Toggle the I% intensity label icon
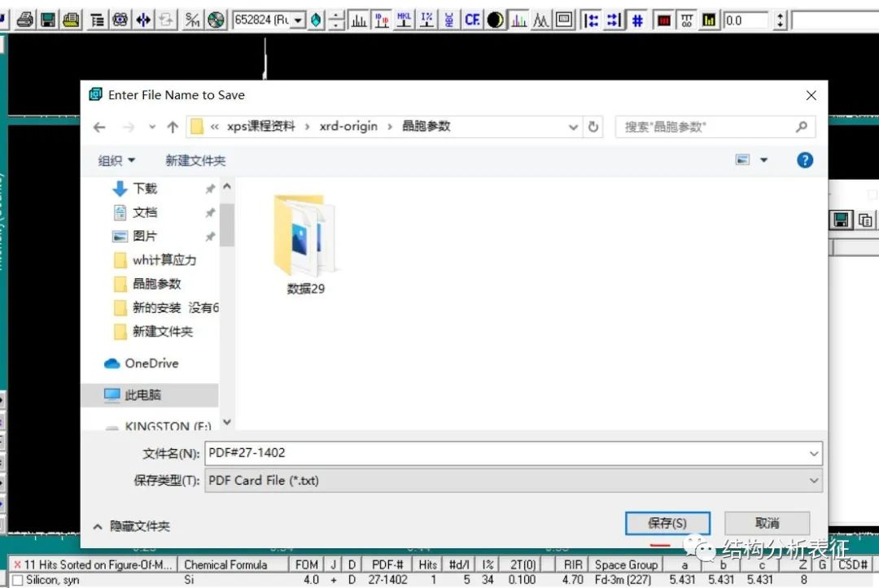The height and width of the screenshot is (588, 879). click(426, 20)
